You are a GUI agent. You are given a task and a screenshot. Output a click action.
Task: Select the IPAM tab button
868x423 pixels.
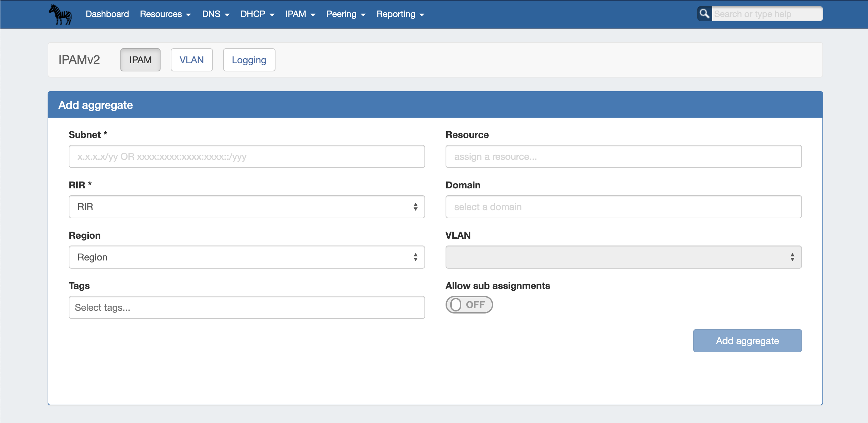[140, 60]
